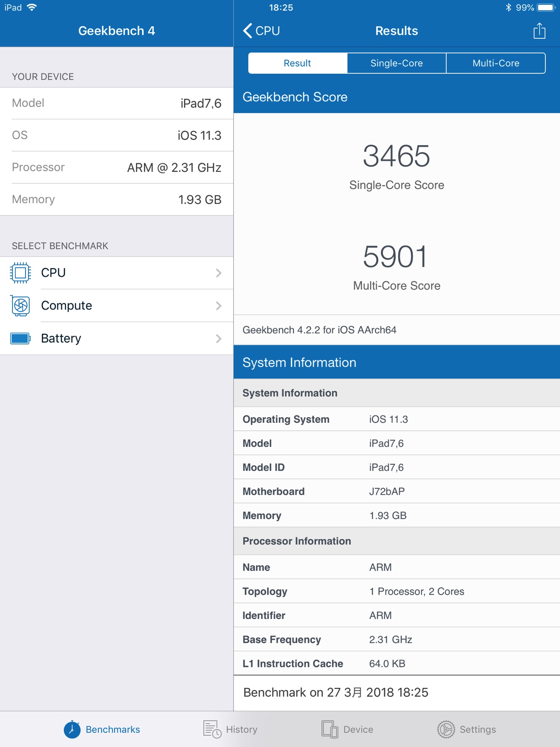Tap the Model ID iPad7,6 row value
Screen dimensions: 560x747
(386, 467)
